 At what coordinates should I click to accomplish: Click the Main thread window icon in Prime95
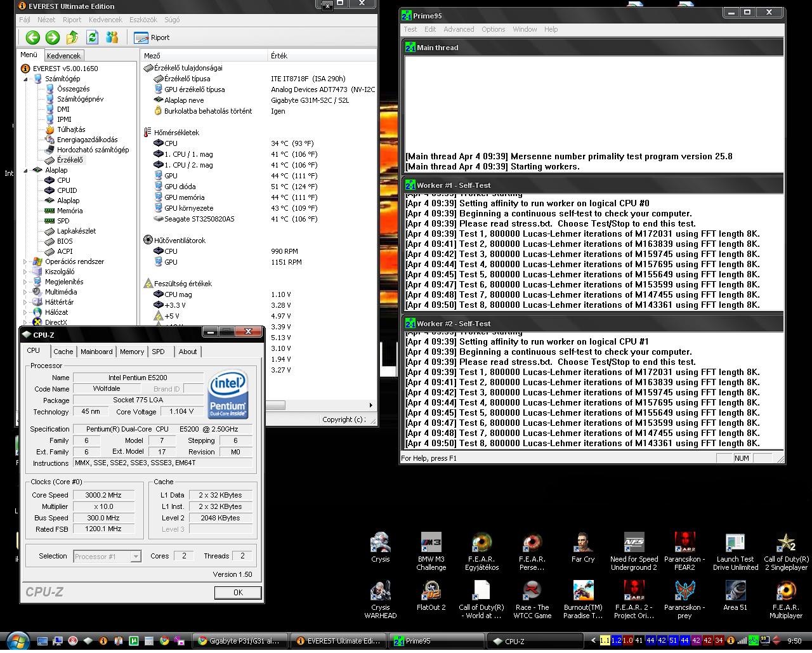tap(410, 47)
